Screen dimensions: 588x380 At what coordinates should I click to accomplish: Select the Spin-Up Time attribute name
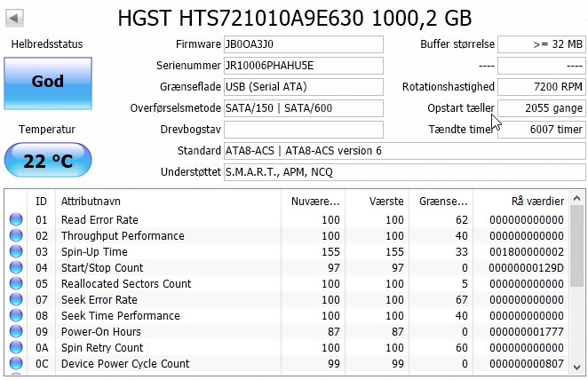click(x=94, y=252)
